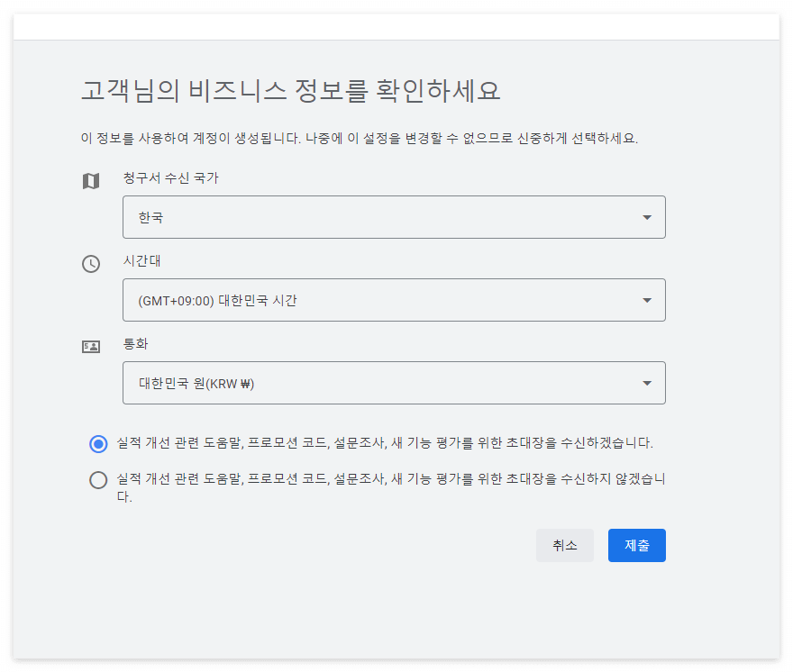Click the clock icon next to 시간대

(x=91, y=264)
